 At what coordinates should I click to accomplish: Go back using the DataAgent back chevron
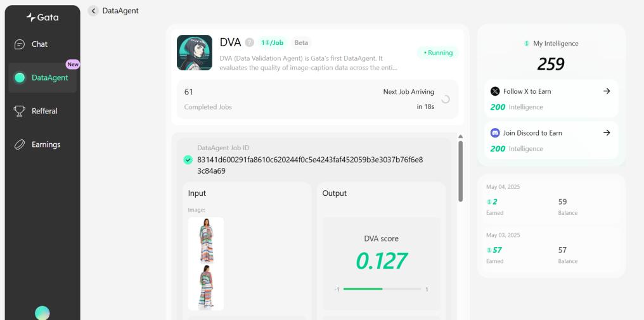93,11
